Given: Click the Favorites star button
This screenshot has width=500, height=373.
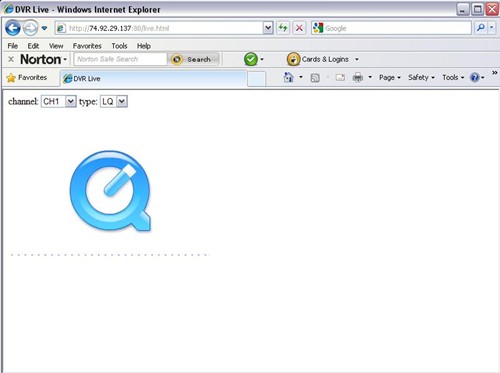Looking at the screenshot, I should click(27, 78).
